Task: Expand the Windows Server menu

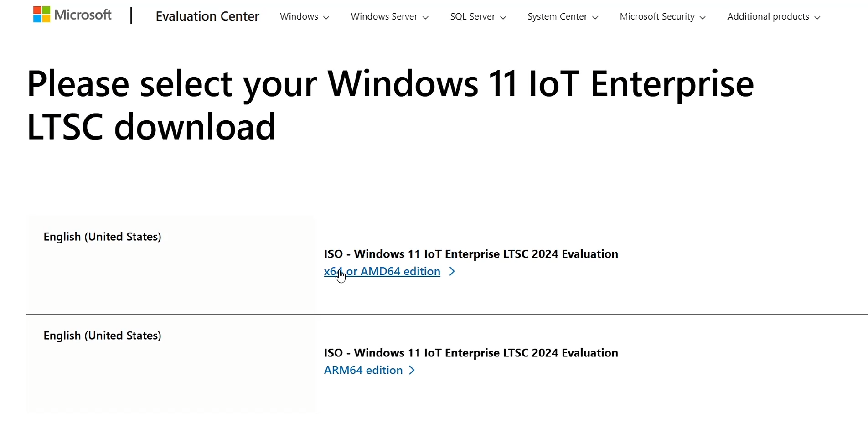Action: (x=425, y=17)
